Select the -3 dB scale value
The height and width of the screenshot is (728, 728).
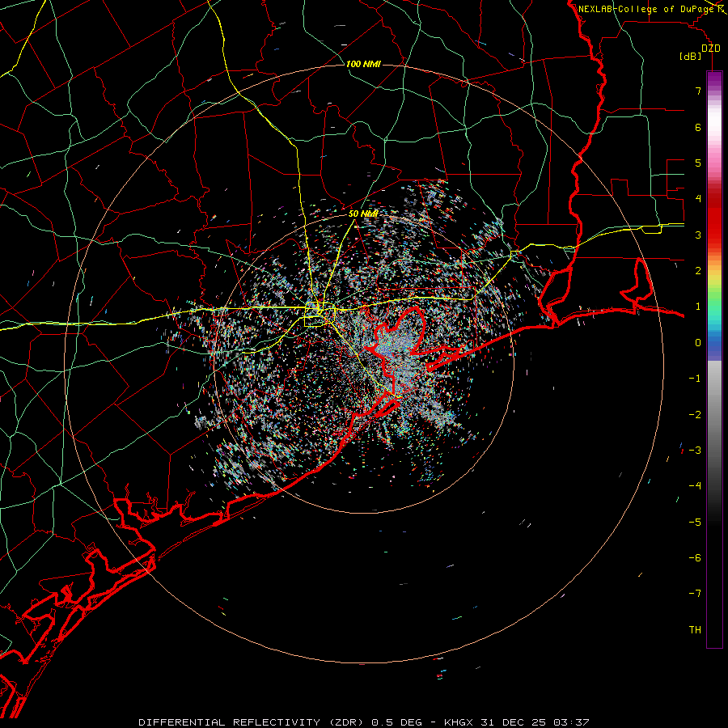click(695, 450)
